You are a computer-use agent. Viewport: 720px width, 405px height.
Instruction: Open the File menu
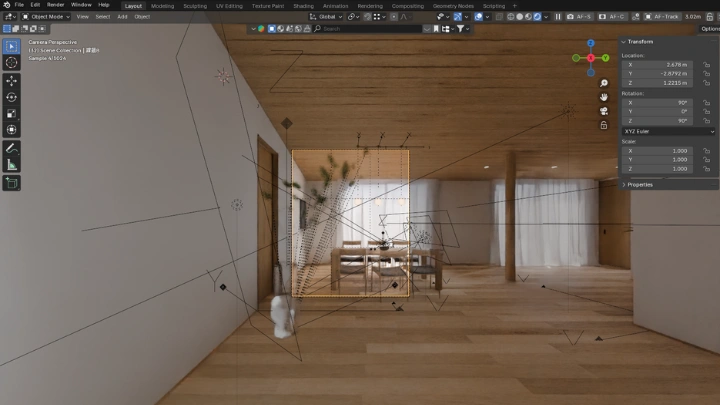[19, 5]
